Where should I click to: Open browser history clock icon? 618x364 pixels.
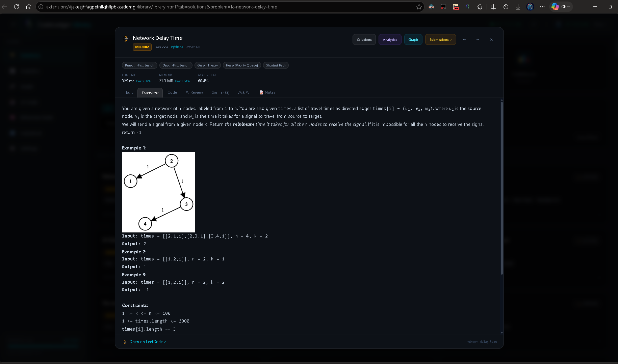[x=506, y=7]
